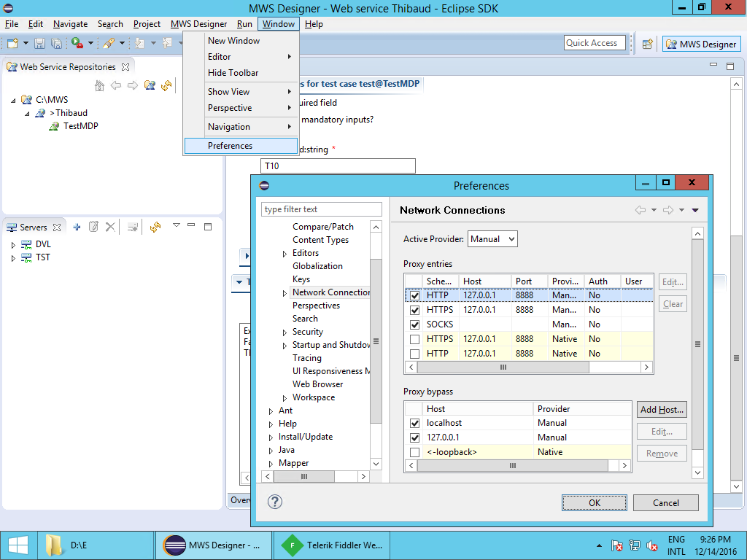This screenshot has width=747, height=560.
Task: Expand the DVL server tree node
Action: pos(13,244)
